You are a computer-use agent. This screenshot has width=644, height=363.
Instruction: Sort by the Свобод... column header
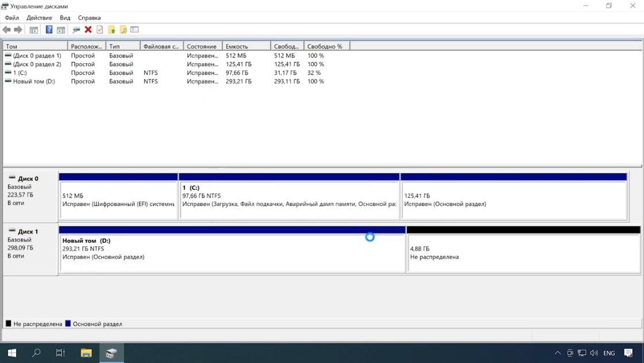tap(287, 47)
